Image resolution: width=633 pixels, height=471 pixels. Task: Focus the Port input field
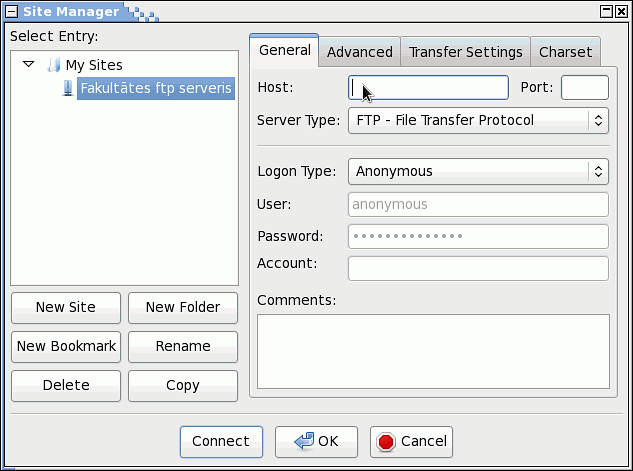(x=585, y=87)
